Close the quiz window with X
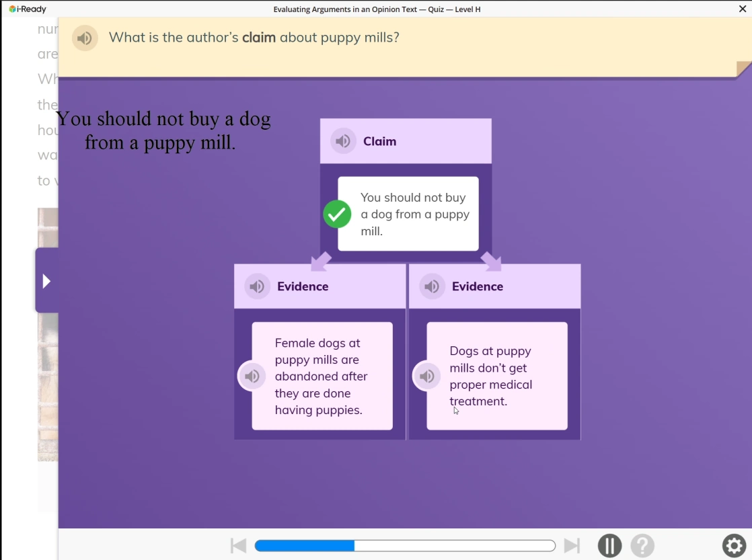The width and height of the screenshot is (752, 560). point(743,9)
